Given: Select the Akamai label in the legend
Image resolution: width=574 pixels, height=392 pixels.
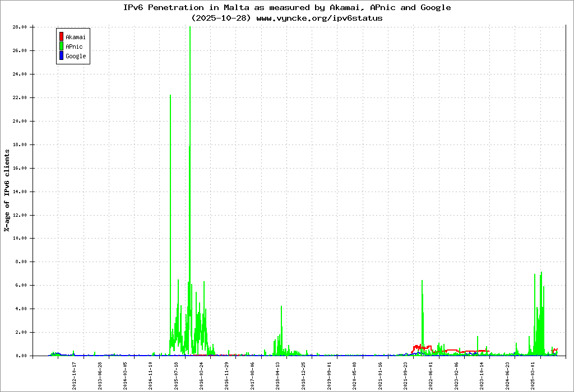Looking at the screenshot, I should (x=76, y=37).
